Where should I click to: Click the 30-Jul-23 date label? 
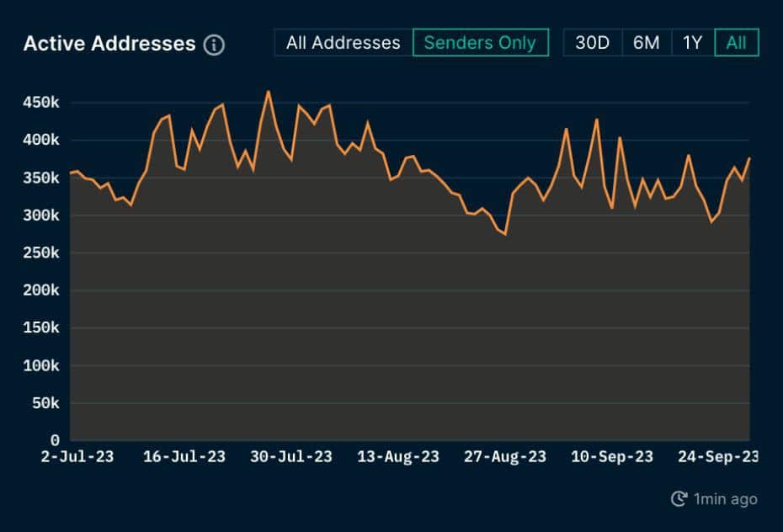click(x=291, y=456)
